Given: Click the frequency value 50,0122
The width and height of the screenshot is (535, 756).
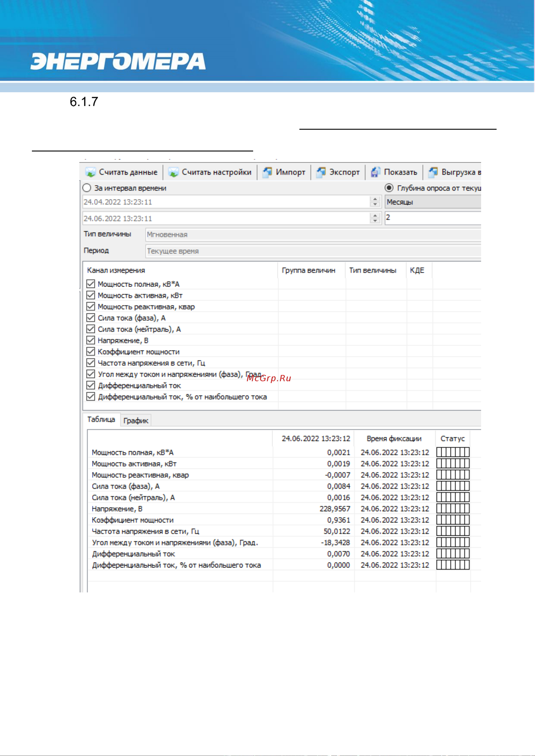Looking at the screenshot, I should (x=337, y=531).
